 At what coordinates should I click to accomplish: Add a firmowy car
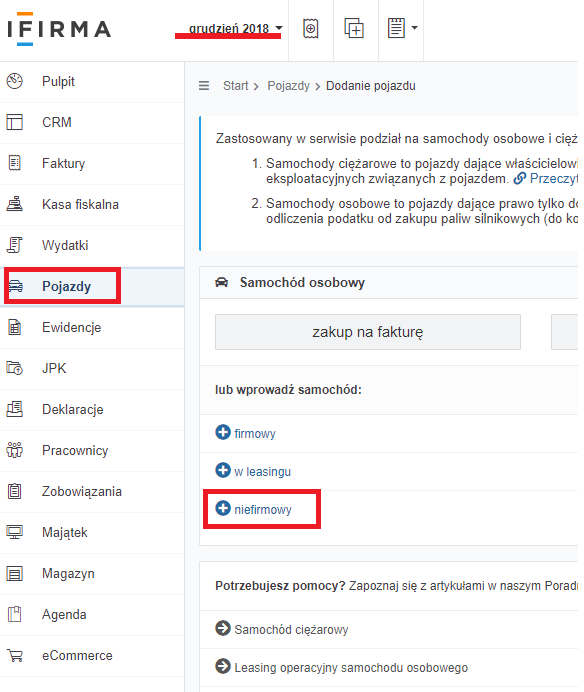(x=245, y=433)
